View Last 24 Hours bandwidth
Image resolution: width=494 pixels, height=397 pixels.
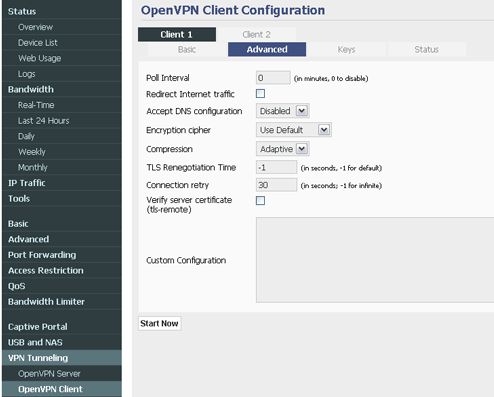click(62, 121)
